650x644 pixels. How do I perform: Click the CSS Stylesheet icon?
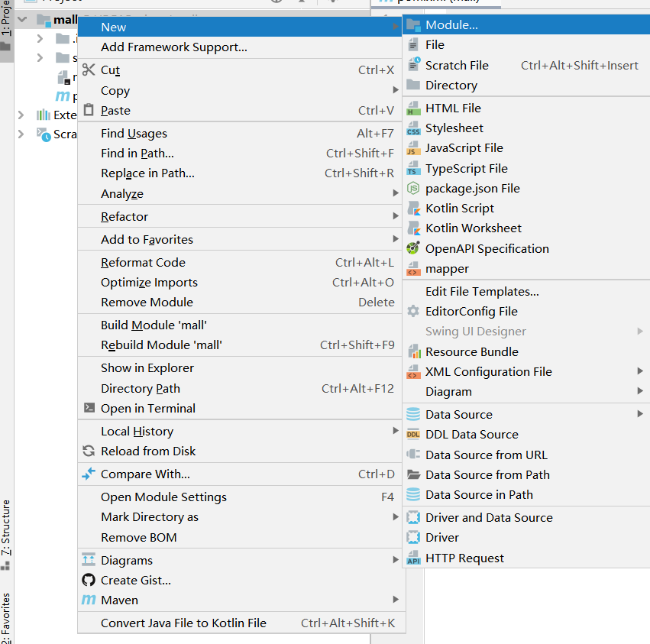tap(413, 128)
